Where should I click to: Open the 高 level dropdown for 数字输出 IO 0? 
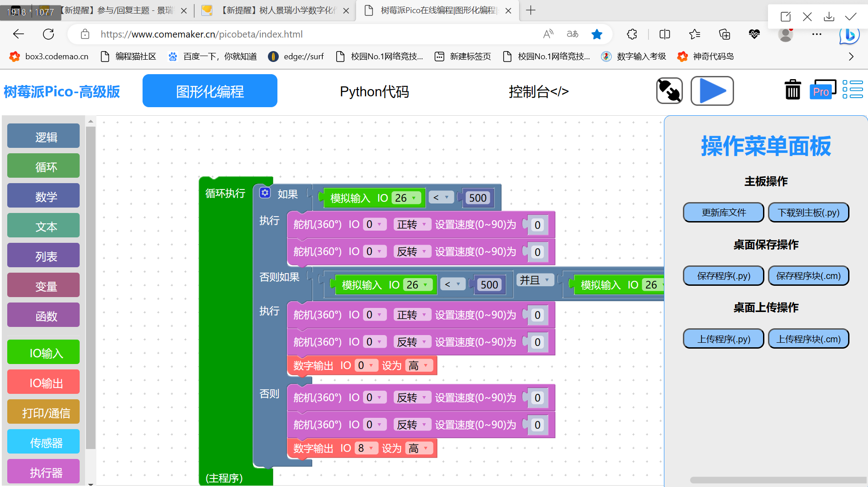419,366
